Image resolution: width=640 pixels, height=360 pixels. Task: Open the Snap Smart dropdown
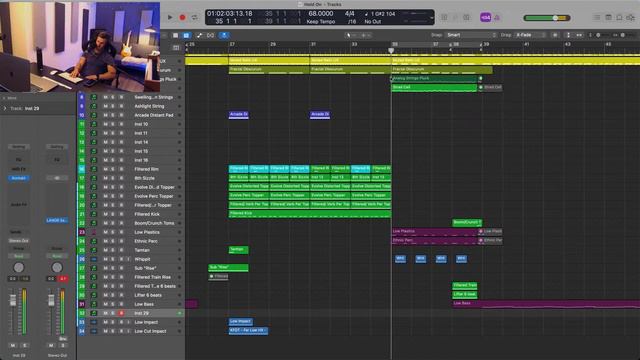pyautogui.click(x=471, y=35)
